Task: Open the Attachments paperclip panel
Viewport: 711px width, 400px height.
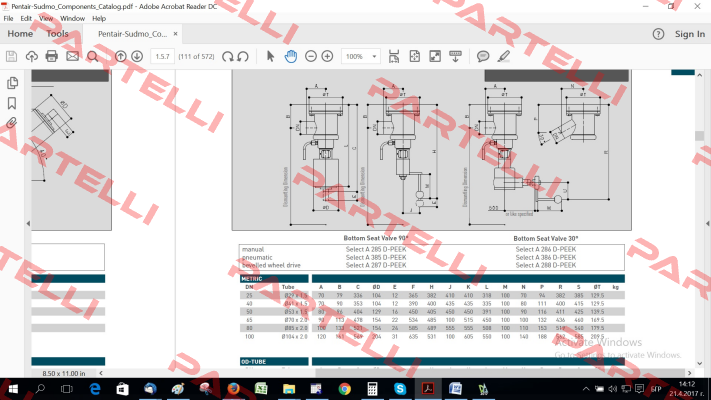Action: pos(12,122)
